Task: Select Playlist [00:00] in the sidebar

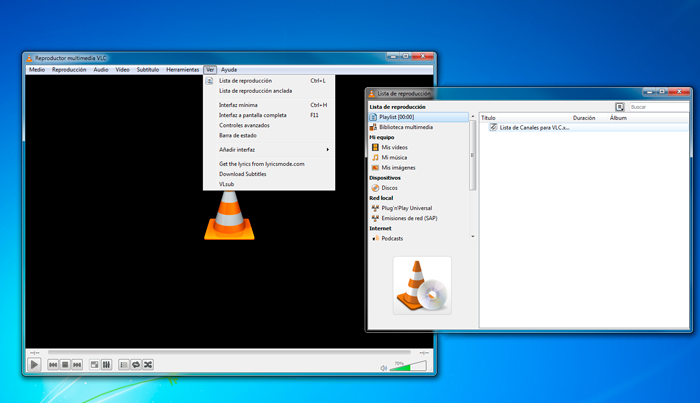Action: pyautogui.click(x=418, y=117)
